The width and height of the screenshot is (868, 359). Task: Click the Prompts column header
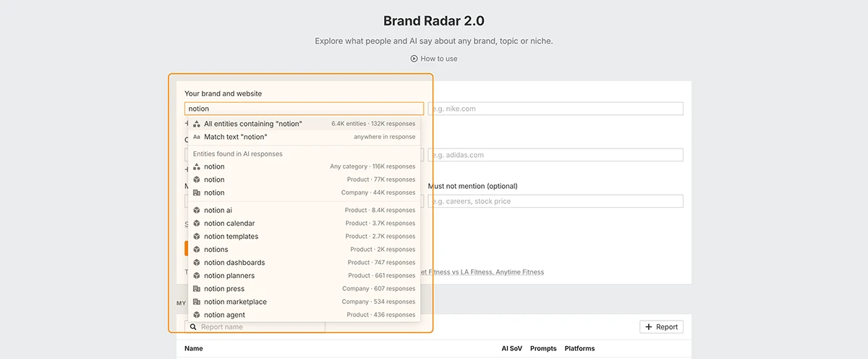(x=543, y=348)
